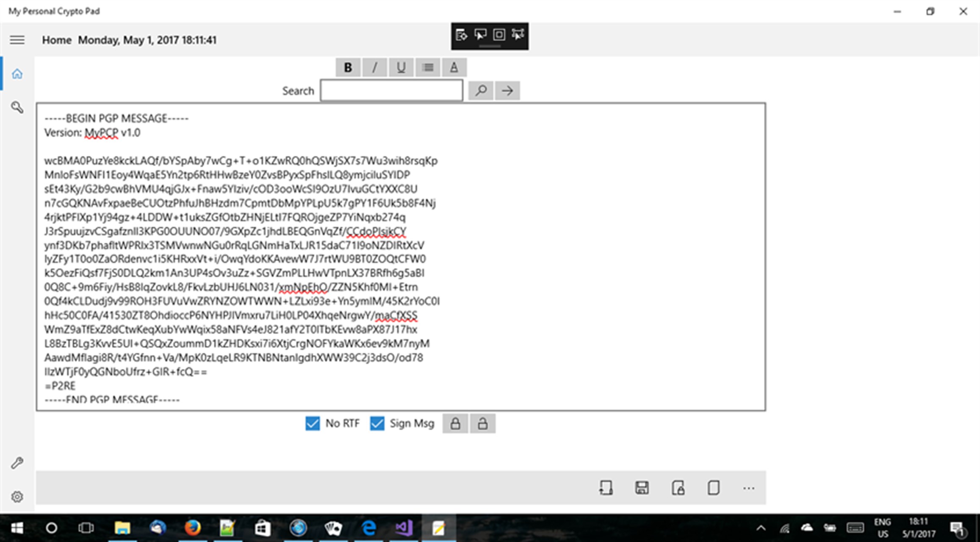This screenshot has width=980, height=542.
Task: Open the Settings gear in the sidebar
Action: (x=17, y=496)
